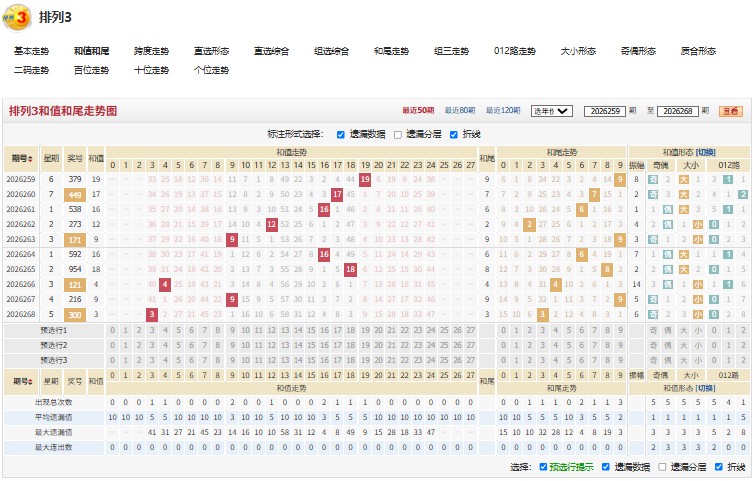Screen dimensions: 753x481
Task: Click highlighted 和值 19 in row 2026259
Action: [x=365, y=180]
